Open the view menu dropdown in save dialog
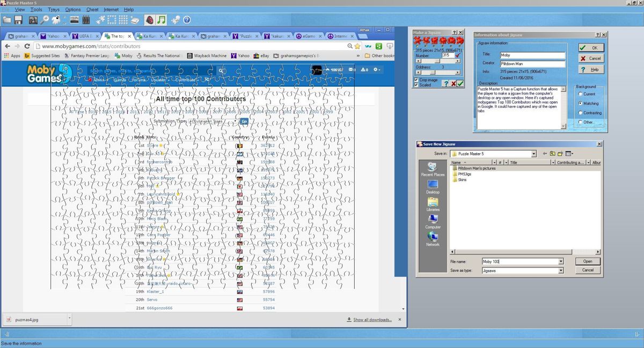This screenshot has width=644, height=348. tap(569, 154)
